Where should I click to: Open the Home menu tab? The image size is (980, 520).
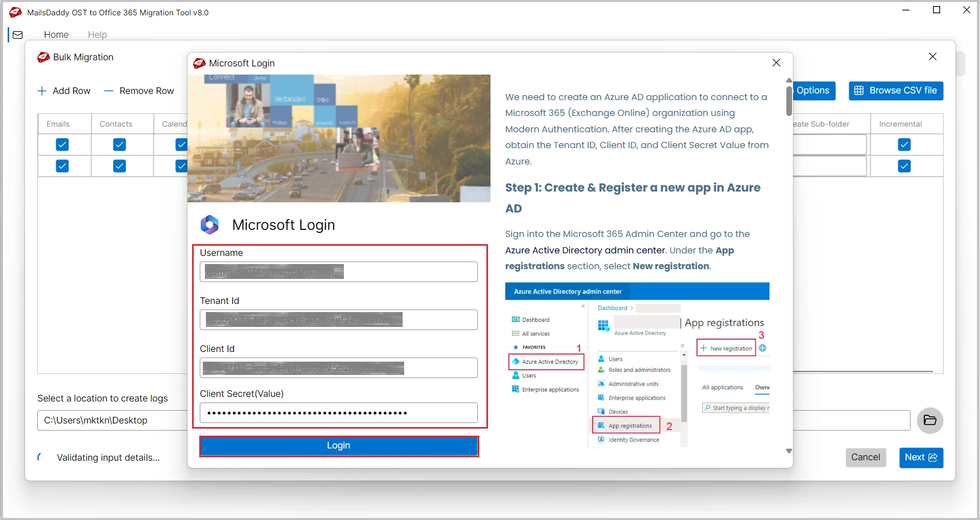point(56,35)
